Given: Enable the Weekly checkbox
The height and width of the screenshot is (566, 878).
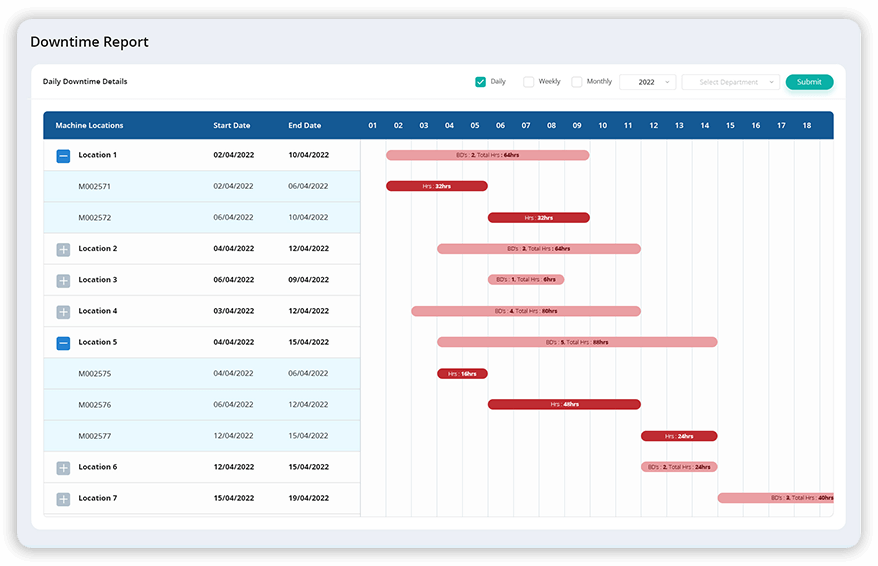Looking at the screenshot, I should [x=529, y=82].
